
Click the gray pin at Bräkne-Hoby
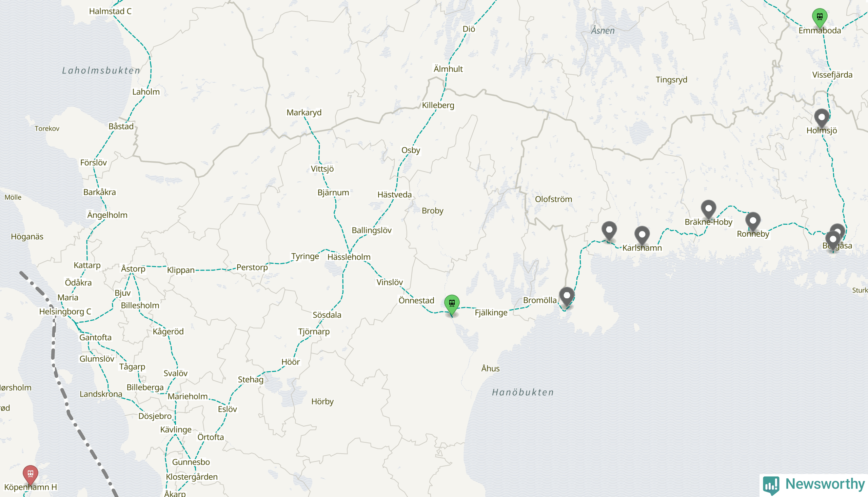(x=708, y=209)
